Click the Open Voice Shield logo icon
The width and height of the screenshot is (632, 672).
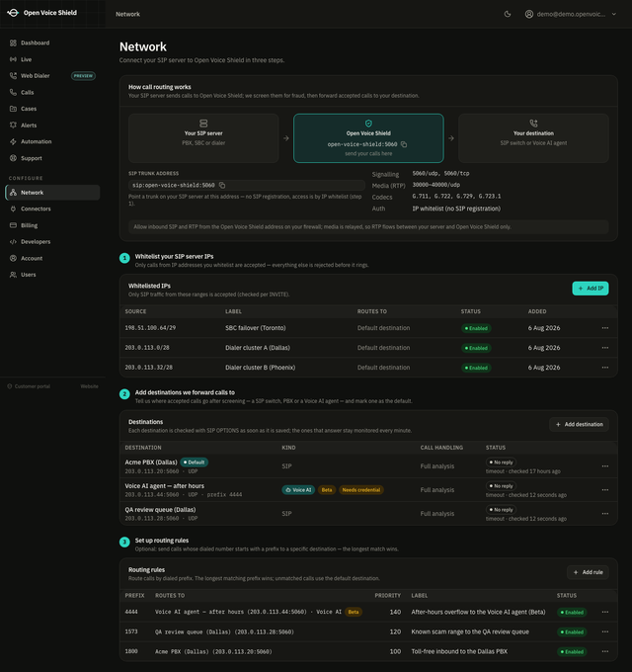pos(13,13)
